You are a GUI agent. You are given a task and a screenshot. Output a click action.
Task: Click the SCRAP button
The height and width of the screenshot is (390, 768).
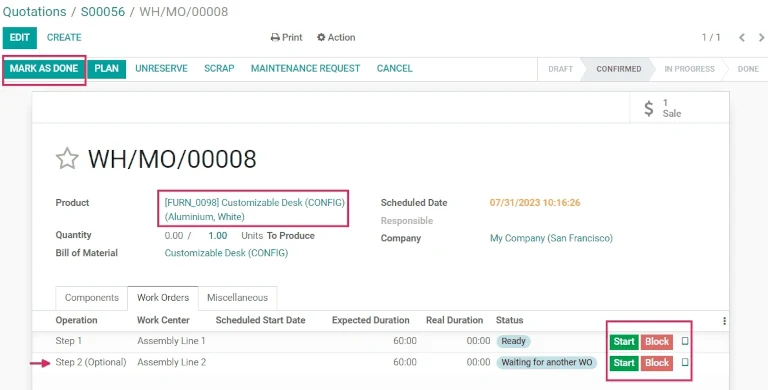(x=219, y=69)
